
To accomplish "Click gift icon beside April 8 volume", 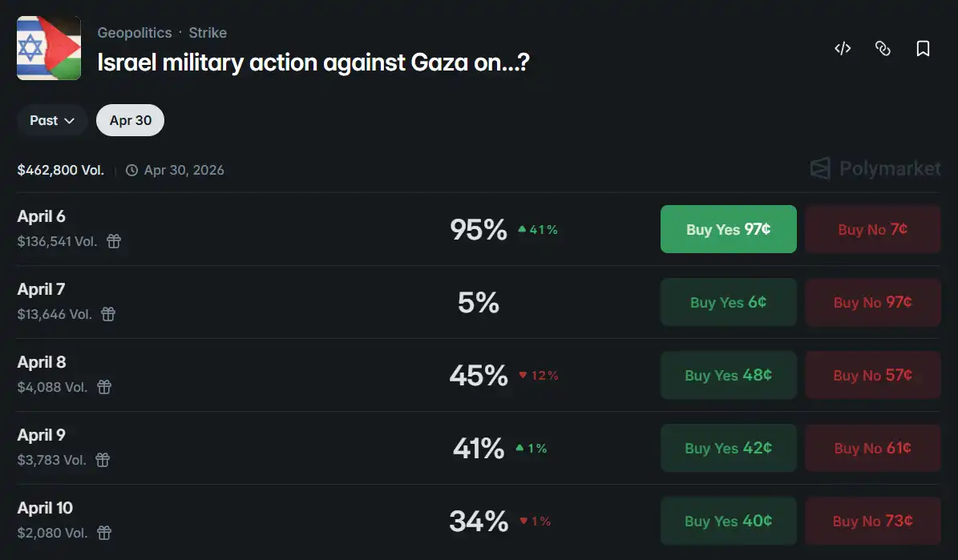I will 104,387.
